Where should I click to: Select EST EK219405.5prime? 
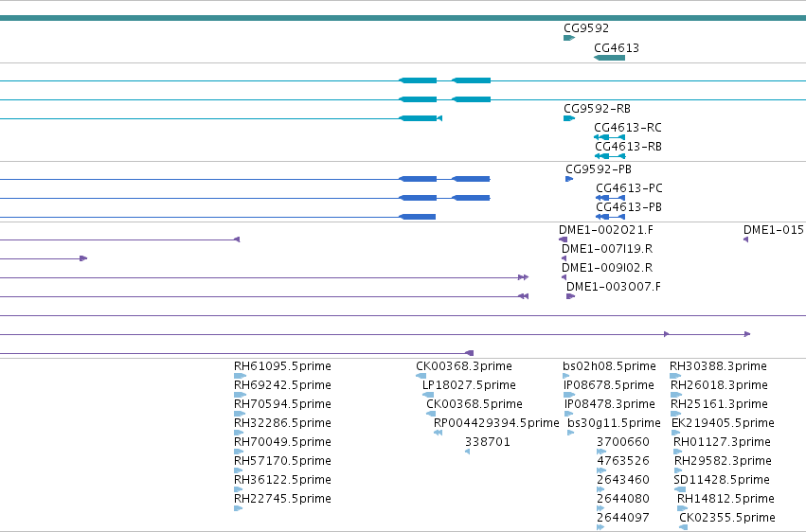click(676, 433)
